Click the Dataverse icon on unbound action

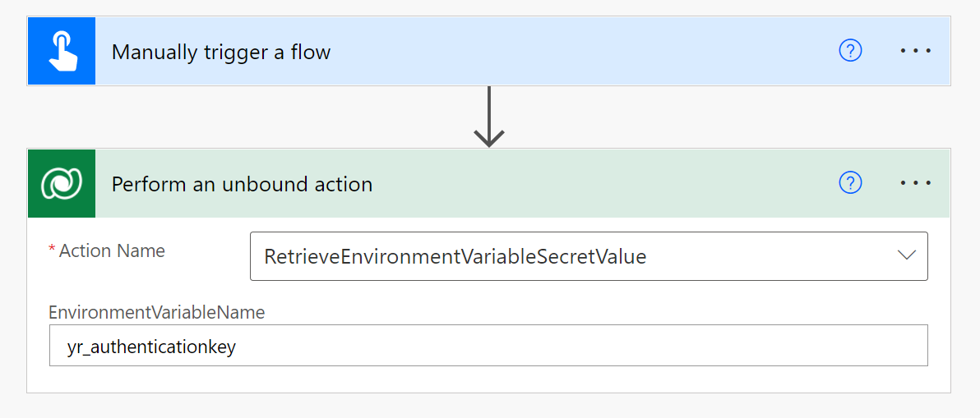(62, 183)
